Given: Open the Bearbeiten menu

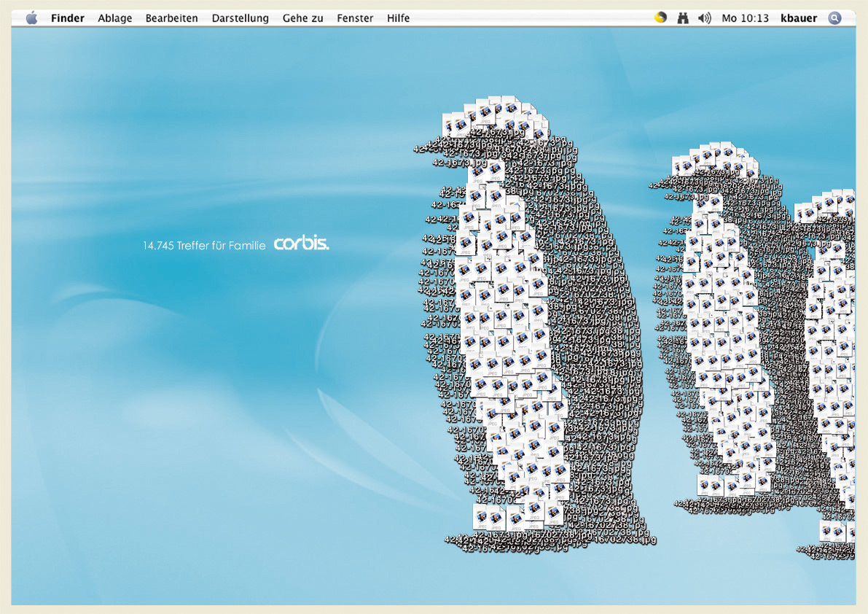Looking at the screenshot, I should (171, 18).
